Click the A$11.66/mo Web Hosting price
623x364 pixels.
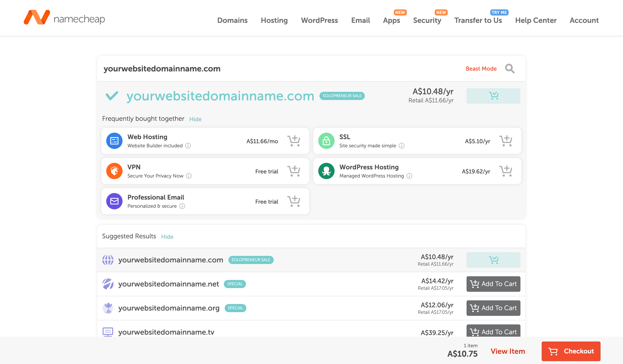pyautogui.click(x=262, y=141)
